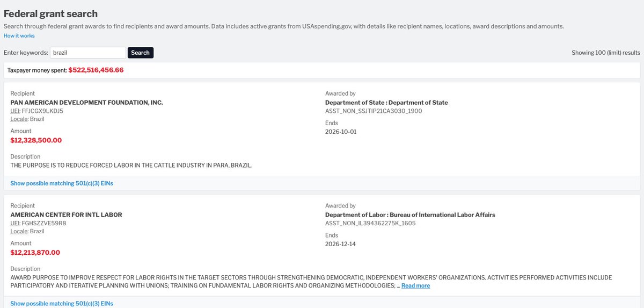This screenshot has height=308, width=644.
Task: Select recipient name 'AMERICAN CENTER FOR INTL LABOR'
Action: (x=67, y=215)
